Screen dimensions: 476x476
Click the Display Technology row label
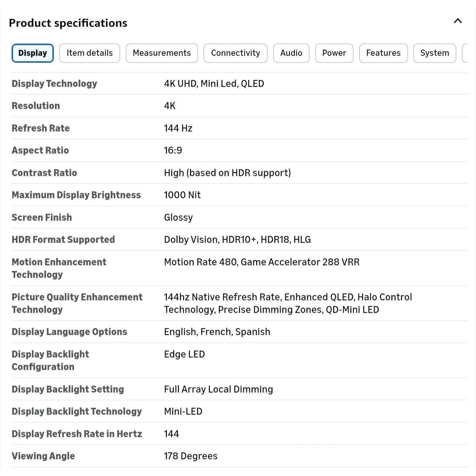54,84
